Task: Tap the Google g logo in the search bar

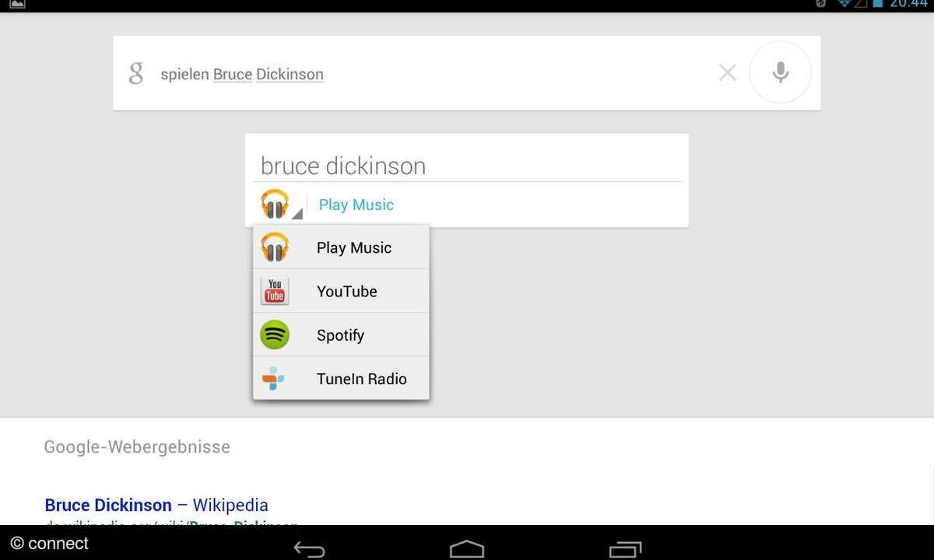Action: [136, 74]
